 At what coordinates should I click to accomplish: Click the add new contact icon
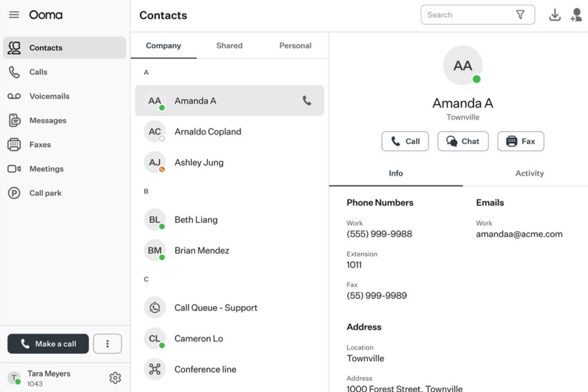pyautogui.click(x=576, y=15)
